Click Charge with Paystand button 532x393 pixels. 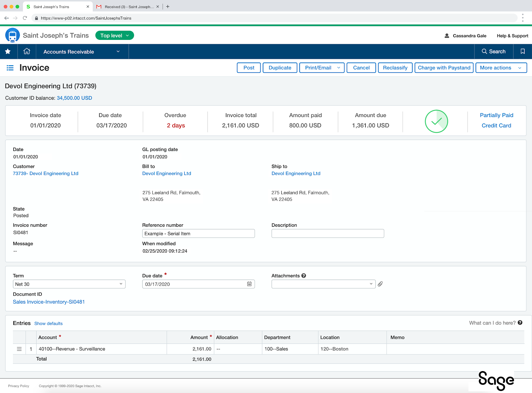coord(444,68)
